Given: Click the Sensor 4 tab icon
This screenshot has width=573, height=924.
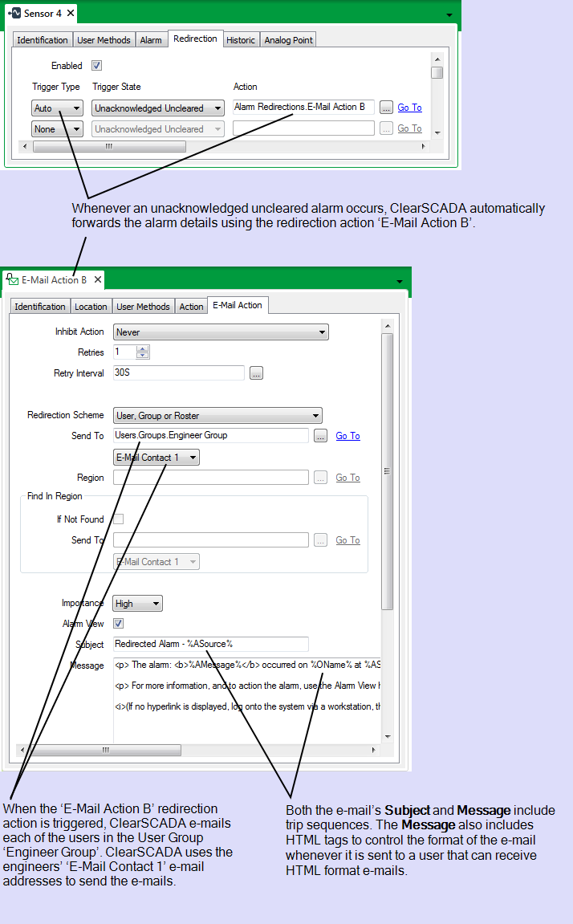Looking at the screenshot, I should pos(14,12).
